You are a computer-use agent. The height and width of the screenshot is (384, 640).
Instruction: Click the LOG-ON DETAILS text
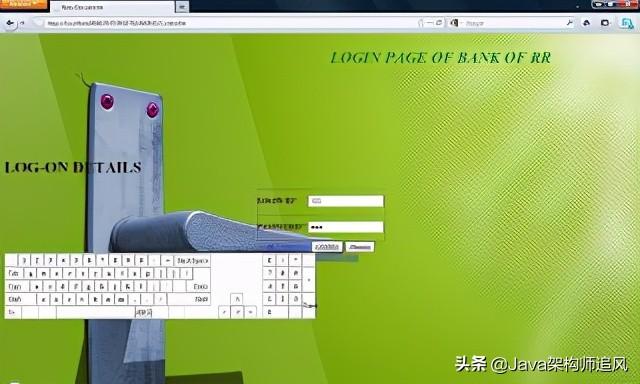pyautogui.click(x=73, y=167)
